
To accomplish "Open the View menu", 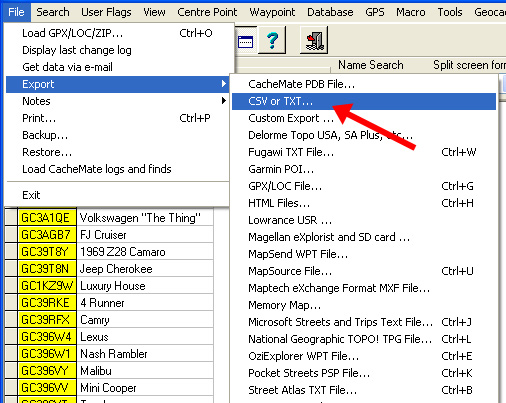I will point(154,12).
